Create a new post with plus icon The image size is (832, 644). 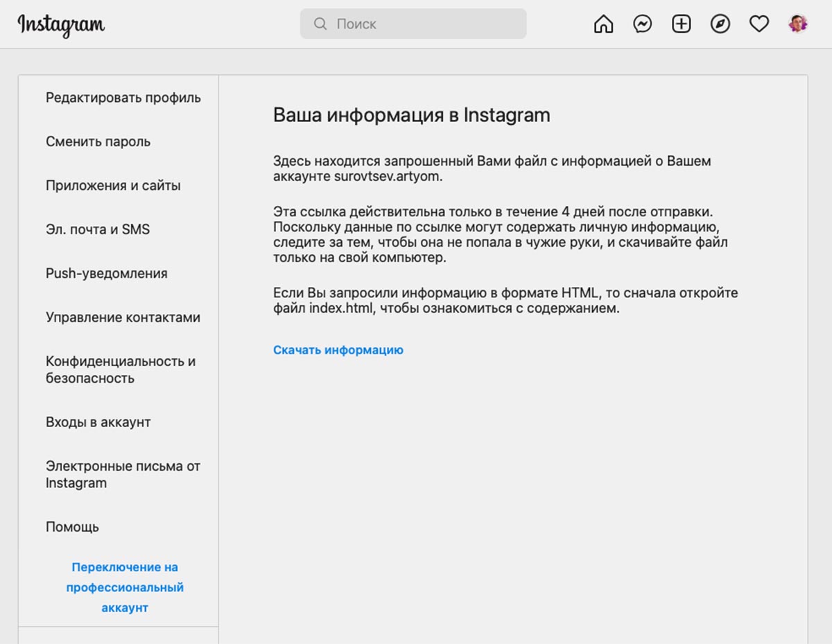click(x=682, y=24)
